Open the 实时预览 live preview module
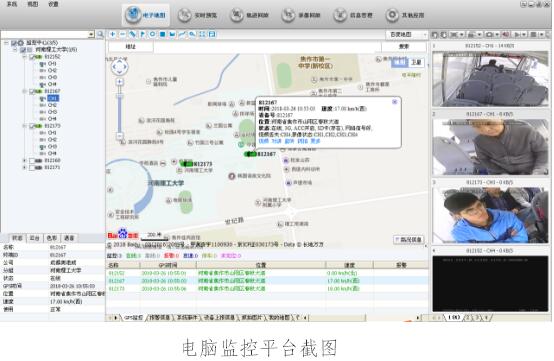This screenshot has height=361, width=554. (197, 15)
